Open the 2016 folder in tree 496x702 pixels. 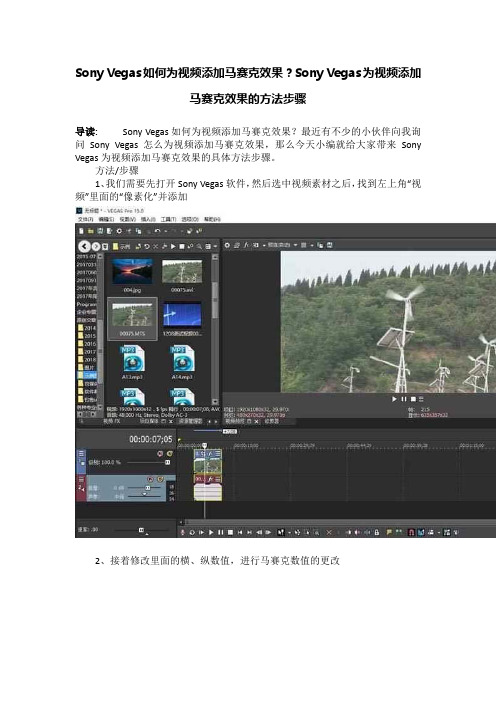pos(87,344)
